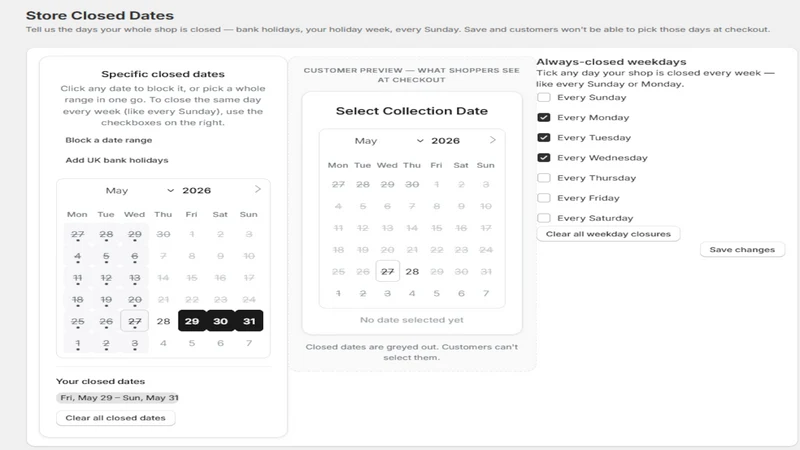Tick the Every Saturday checkbox
Image resolution: width=800 pixels, height=450 pixels.
coord(544,218)
